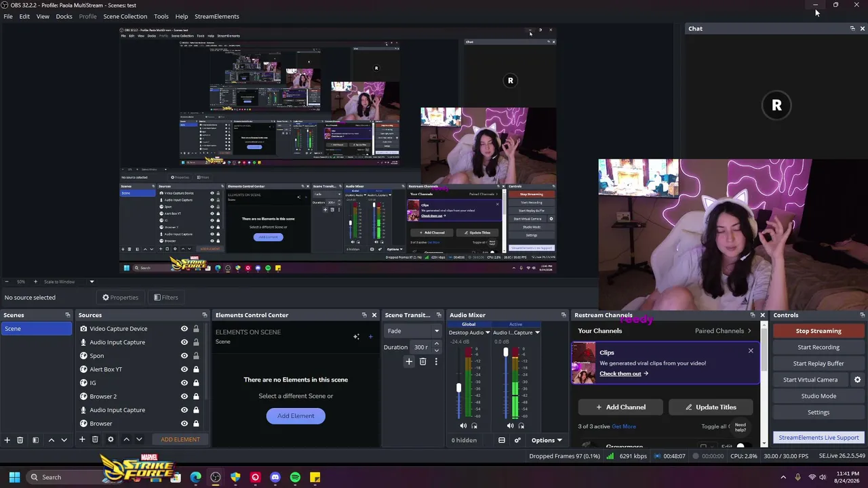Hide the Browser 2 source
Viewport: 868px width, 488px height.
click(x=184, y=396)
